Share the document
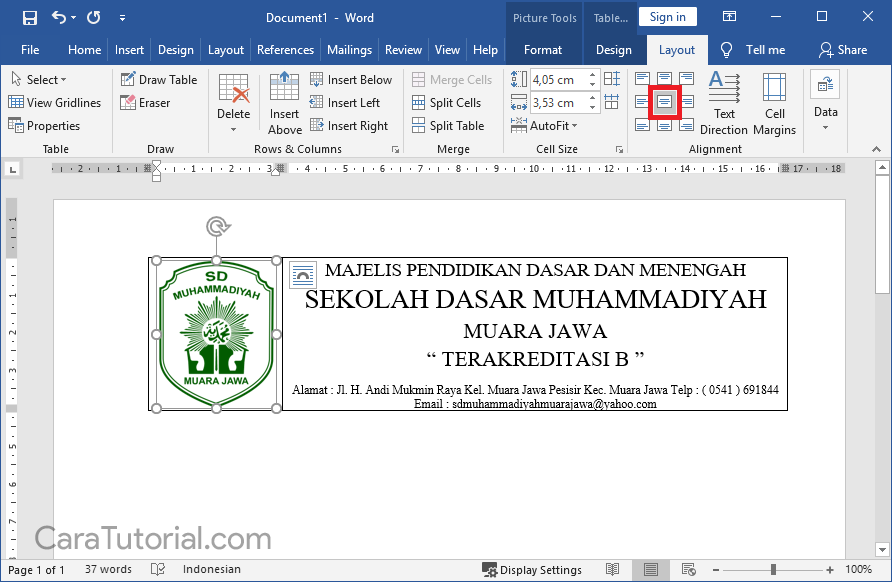This screenshot has width=892, height=582. pyautogui.click(x=843, y=50)
